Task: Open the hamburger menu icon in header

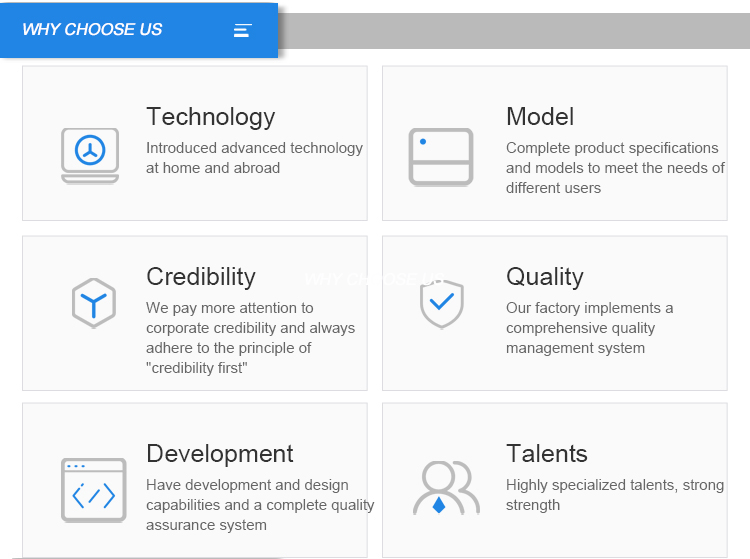Action: coord(242,30)
